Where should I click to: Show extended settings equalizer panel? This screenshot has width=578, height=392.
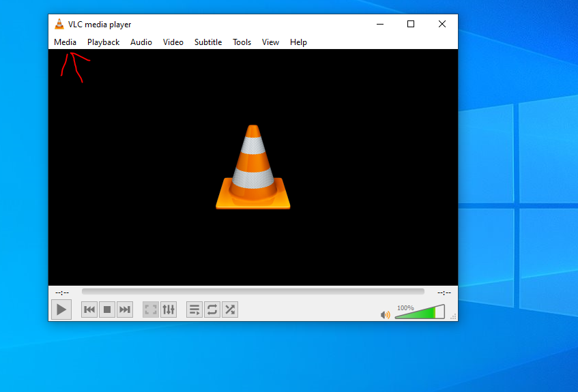click(169, 310)
